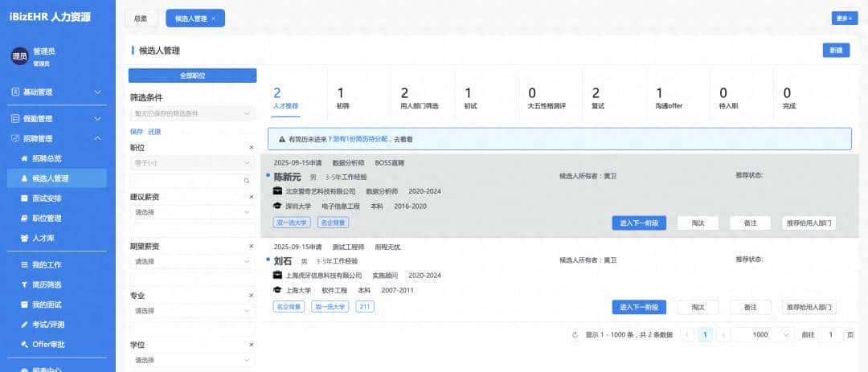Image resolution: width=868 pixels, height=372 pixels.
Task: Remove the 建议薪资 filter with its X
Action: (x=251, y=197)
